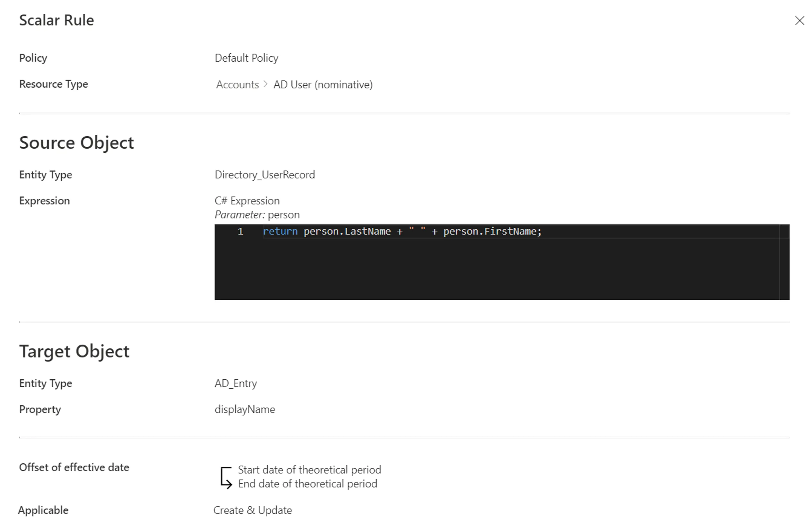Click inside the C# expression code editor
Screen dimensions: 812x526
click(502, 262)
